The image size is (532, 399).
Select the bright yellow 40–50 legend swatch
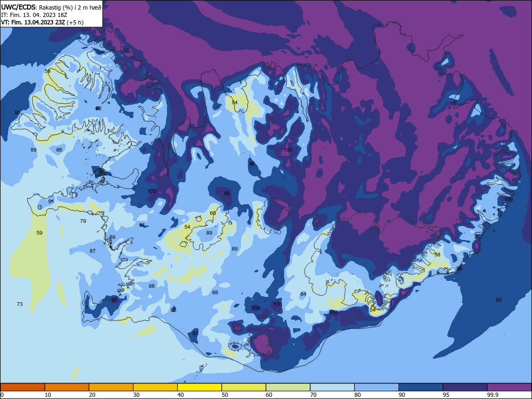[199, 387]
